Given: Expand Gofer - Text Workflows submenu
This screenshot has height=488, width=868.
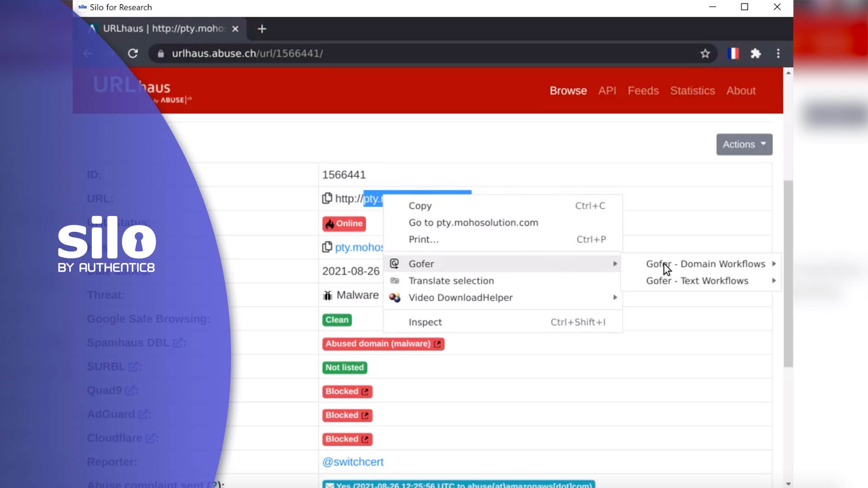Looking at the screenshot, I should tap(701, 281).
